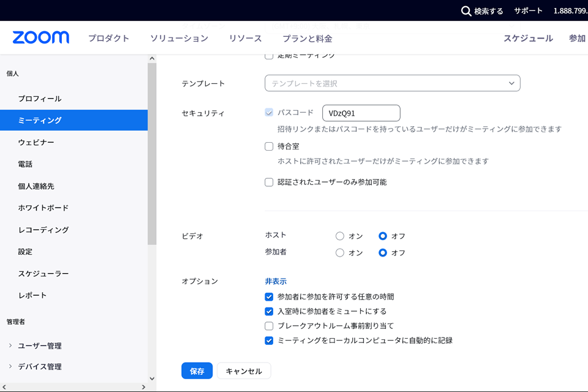This screenshot has width=588, height=392.
Task: Open the プランと料金 menu
Action: click(306, 37)
